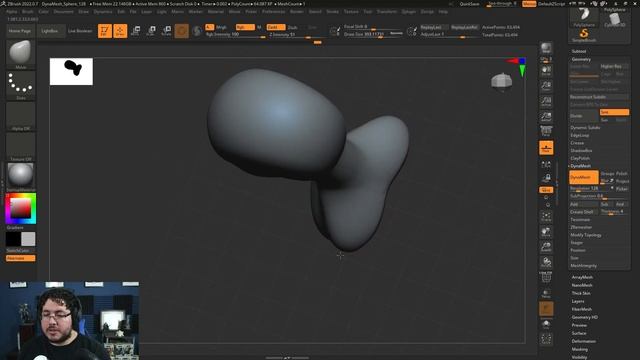Click the Transp transparency icon

click(546, 293)
